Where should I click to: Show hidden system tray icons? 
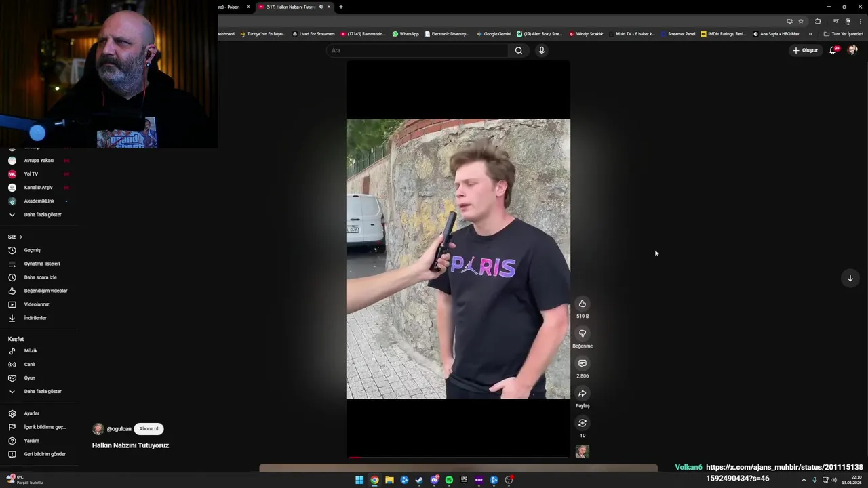[804, 480]
